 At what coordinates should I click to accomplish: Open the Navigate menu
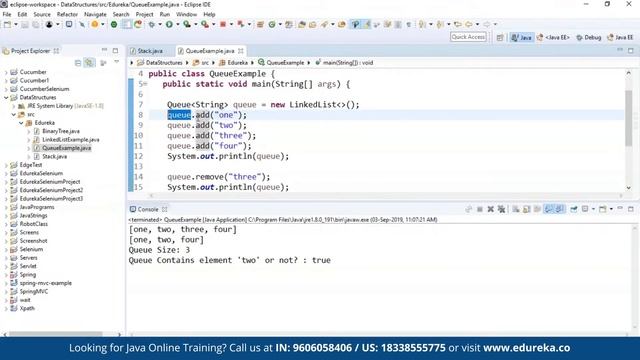[x=95, y=14]
